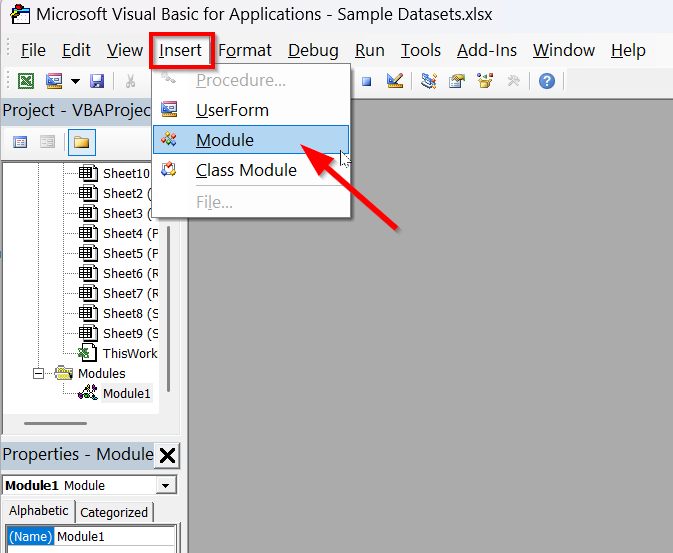Click the (Name) property label
This screenshot has width=673, height=553.
[x=30, y=536]
